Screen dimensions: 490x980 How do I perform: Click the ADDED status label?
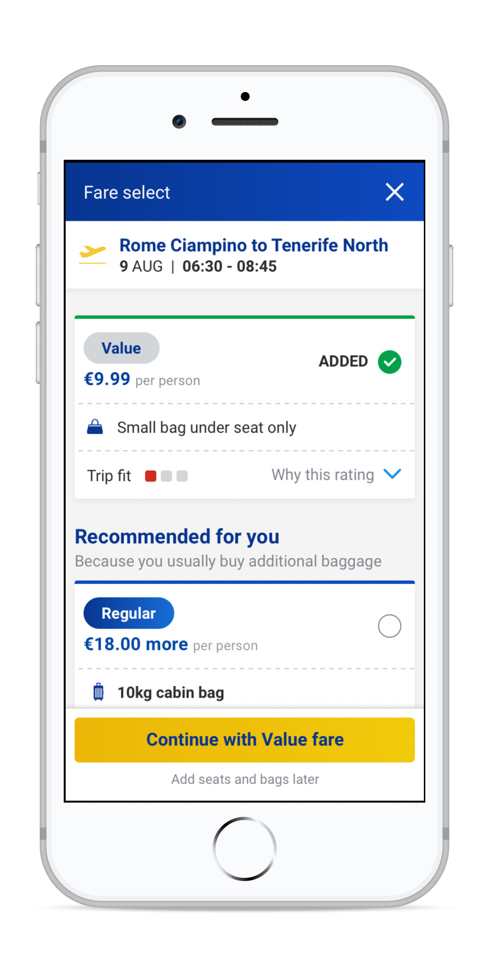pos(343,362)
